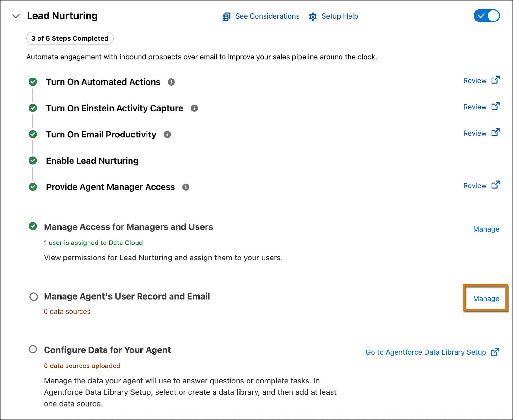This screenshot has width=513, height=420.
Task: Select the circle beside Configure Data for Your Agent
Action: 34,350
